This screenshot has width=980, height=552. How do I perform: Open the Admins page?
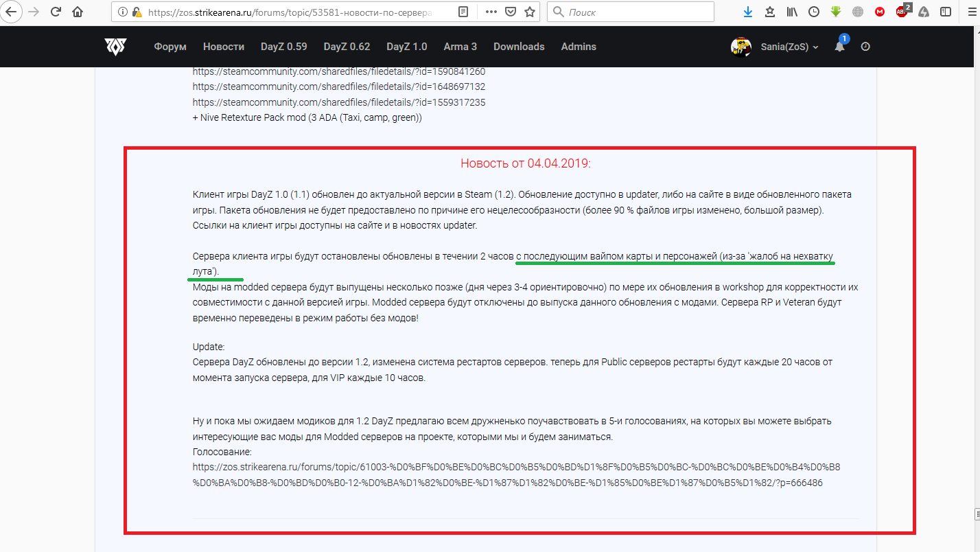(579, 47)
